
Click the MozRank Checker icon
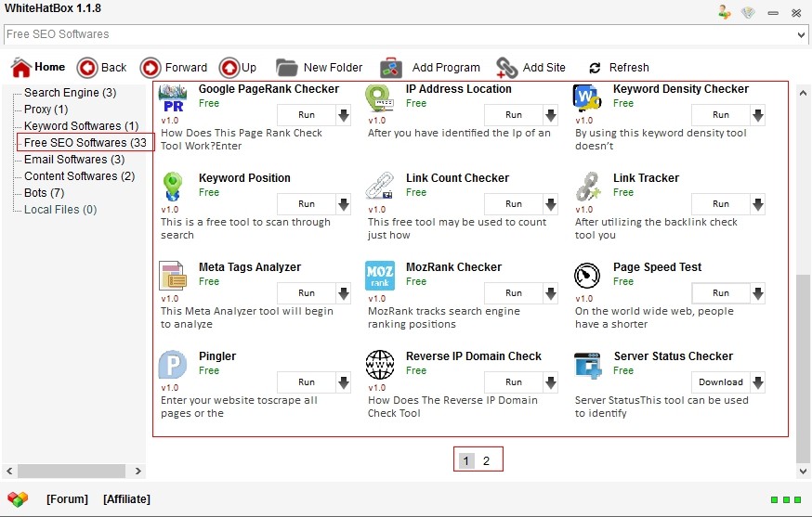click(x=379, y=276)
